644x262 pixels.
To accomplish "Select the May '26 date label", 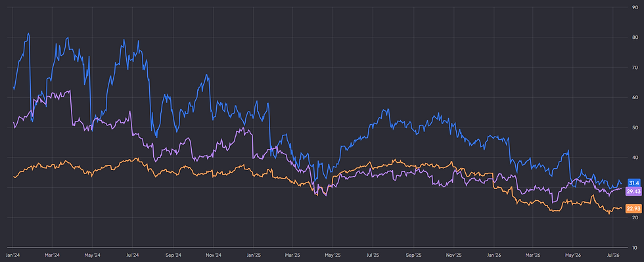I will click(572, 255).
